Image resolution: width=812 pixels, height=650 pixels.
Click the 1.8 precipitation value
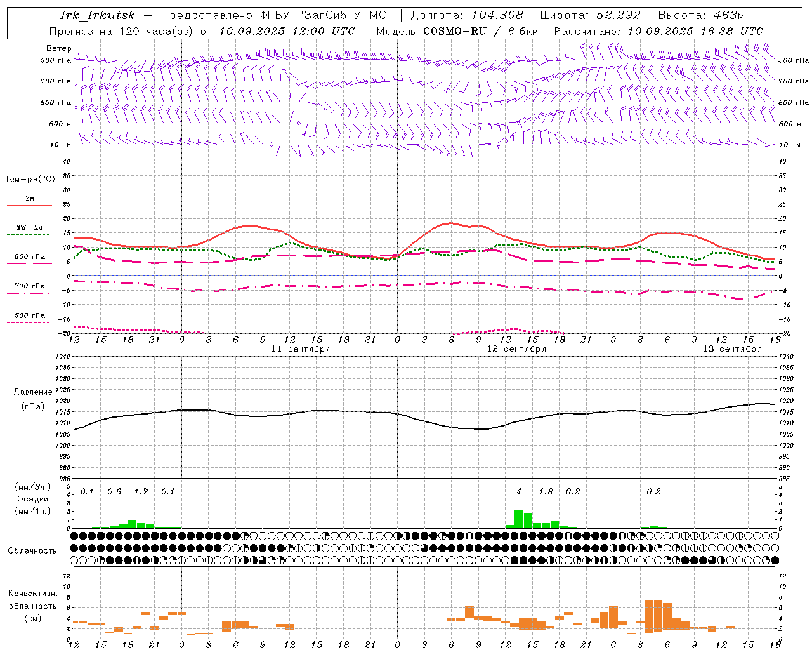546,491
